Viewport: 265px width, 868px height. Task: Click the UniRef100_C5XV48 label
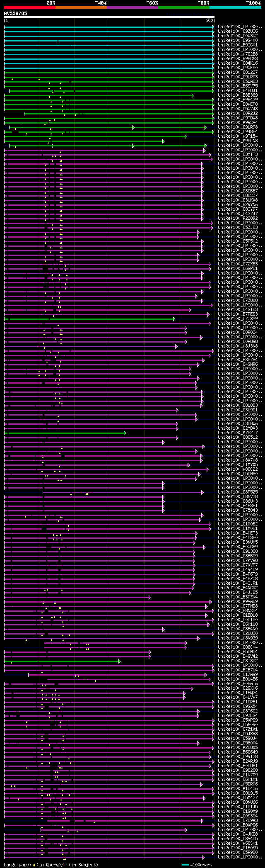click(x=238, y=109)
